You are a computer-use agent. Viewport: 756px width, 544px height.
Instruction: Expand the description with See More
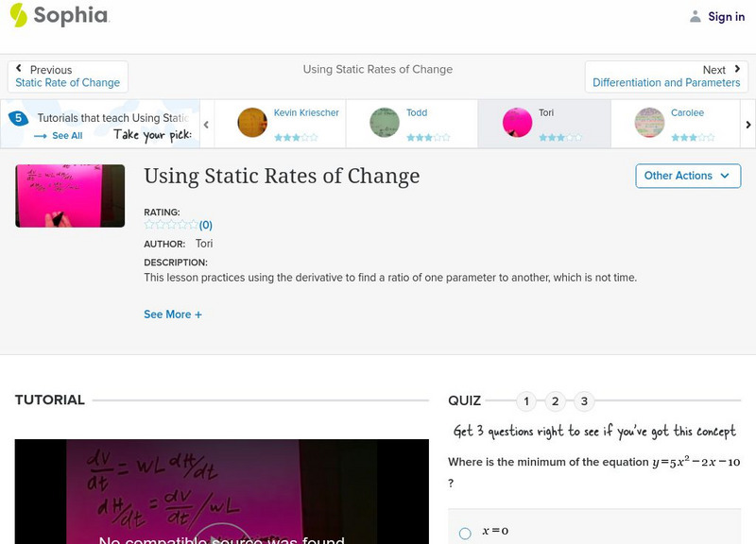click(x=173, y=314)
